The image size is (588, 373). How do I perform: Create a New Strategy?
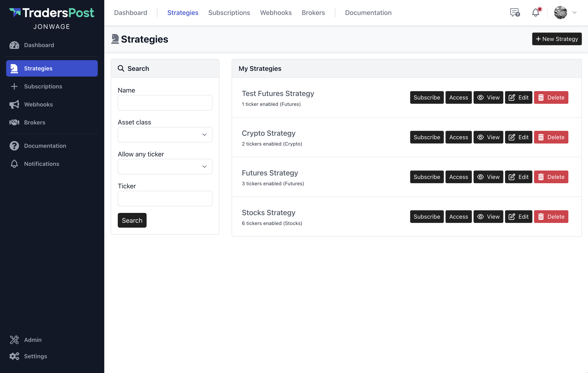557,39
